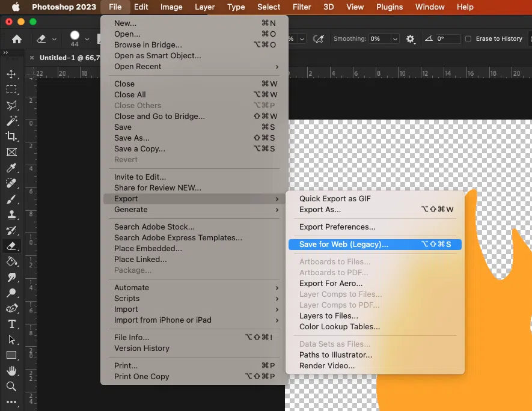
Task: Open the Smoothing percentage dropdown arrow
Action: [x=395, y=39]
